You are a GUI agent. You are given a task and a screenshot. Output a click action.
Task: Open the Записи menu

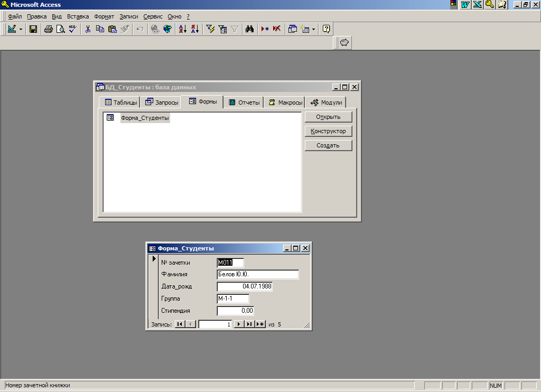129,16
